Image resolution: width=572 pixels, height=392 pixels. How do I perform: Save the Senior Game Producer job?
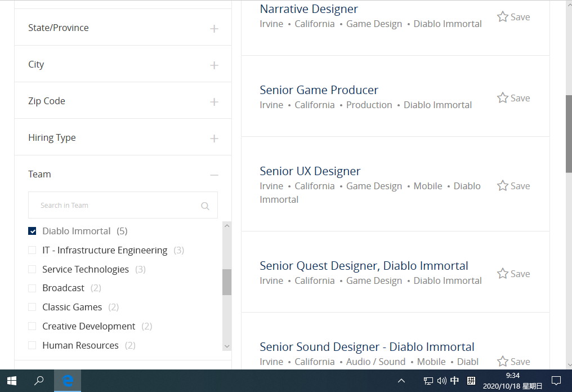click(x=513, y=98)
